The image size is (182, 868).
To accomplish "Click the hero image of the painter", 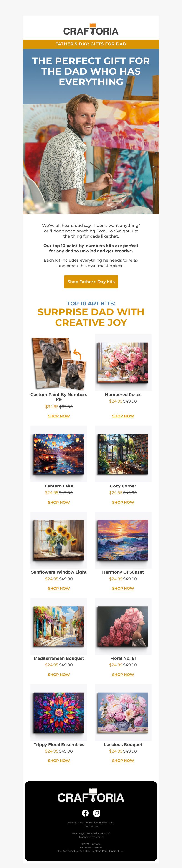I will click(x=91, y=131).
